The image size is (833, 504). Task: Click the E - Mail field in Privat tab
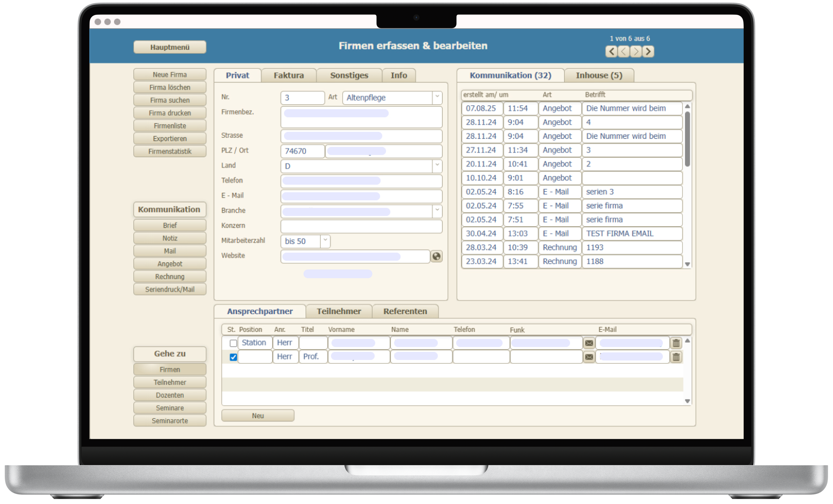(x=361, y=196)
